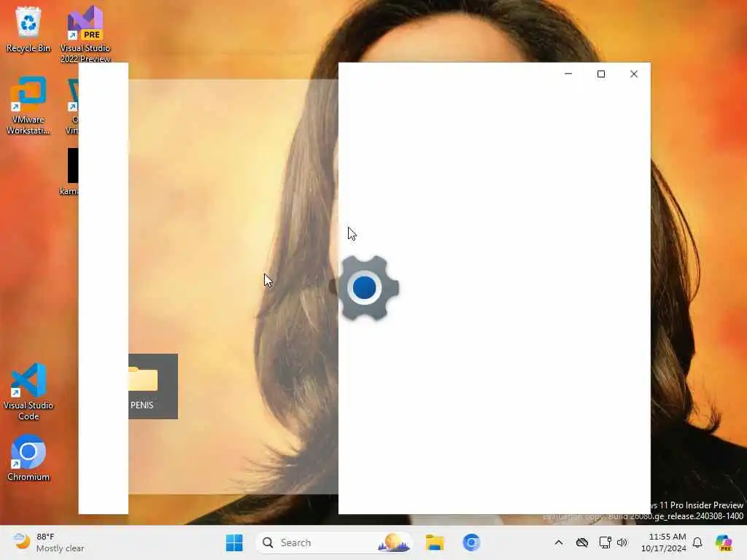The height and width of the screenshot is (560, 747).
Task: Click the cloud sync off tray icon
Action: pyautogui.click(x=581, y=542)
